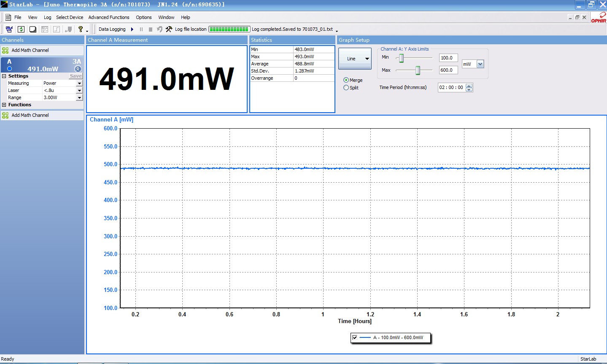Uncheck the channel A legend checkbox

355,337
